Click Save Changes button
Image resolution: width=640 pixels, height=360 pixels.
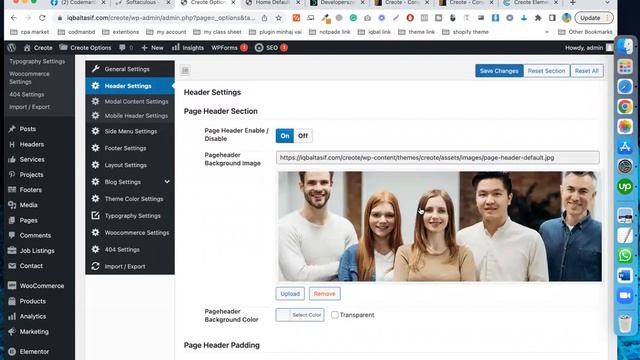click(x=499, y=71)
